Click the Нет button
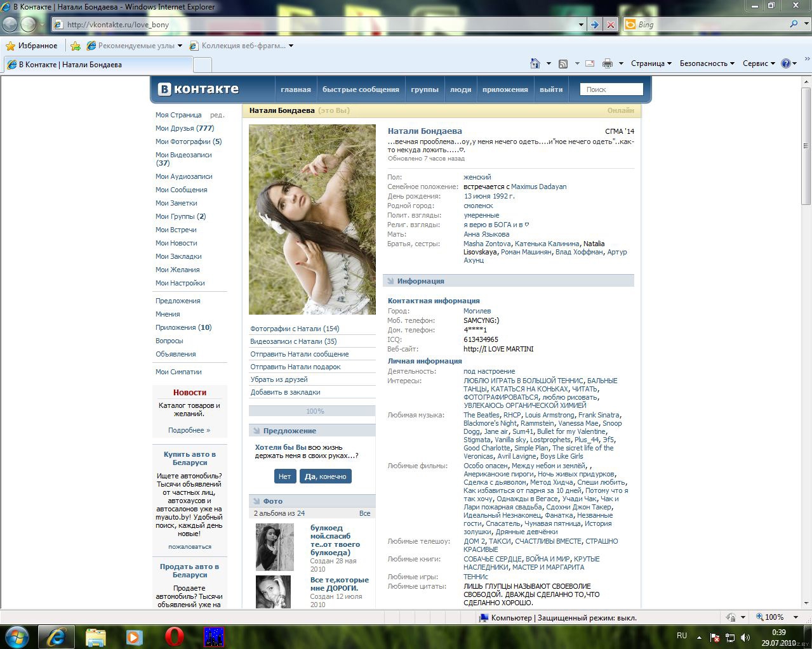The height and width of the screenshot is (649, 812). click(x=284, y=476)
